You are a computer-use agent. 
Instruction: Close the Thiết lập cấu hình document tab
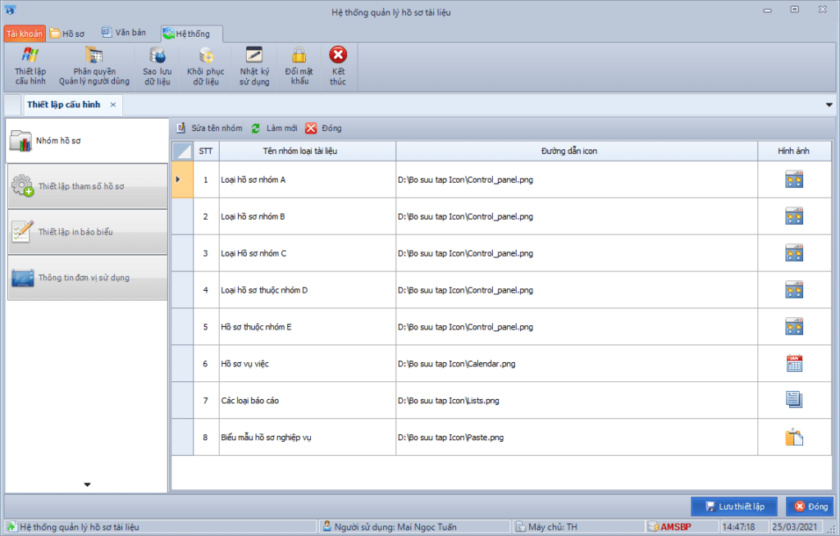coord(113,105)
